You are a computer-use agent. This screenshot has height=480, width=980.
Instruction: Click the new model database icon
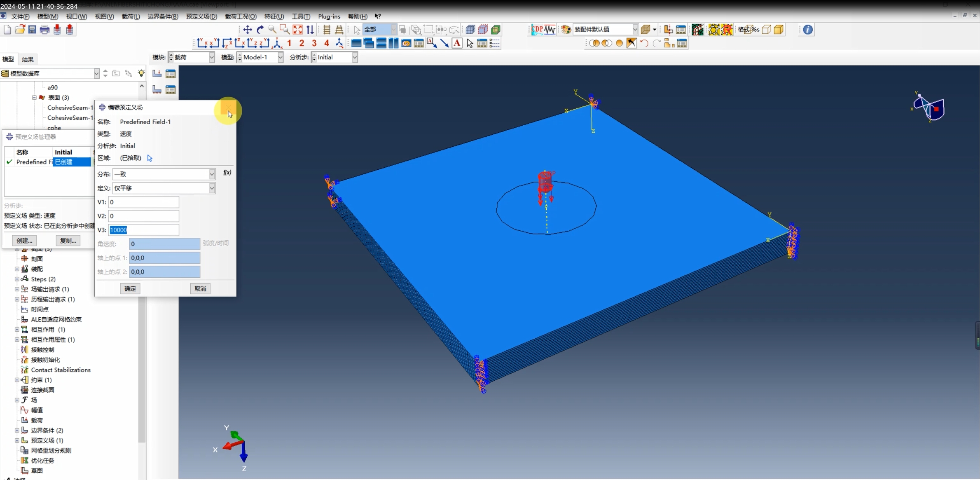coord(7,30)
